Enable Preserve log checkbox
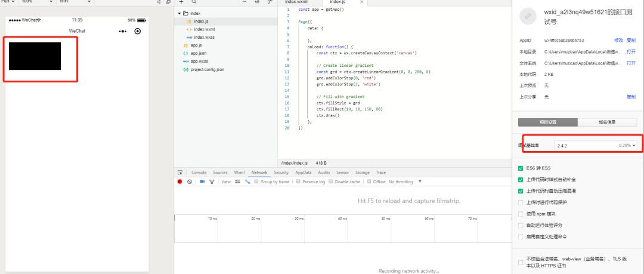Viewport: 644px width, 274px height. [299, 181]
